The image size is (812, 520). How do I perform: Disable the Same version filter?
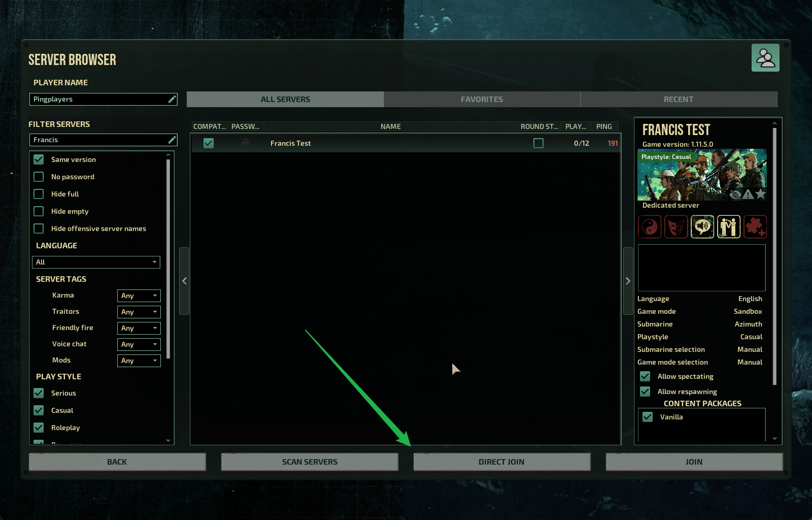tap(39, 159)
